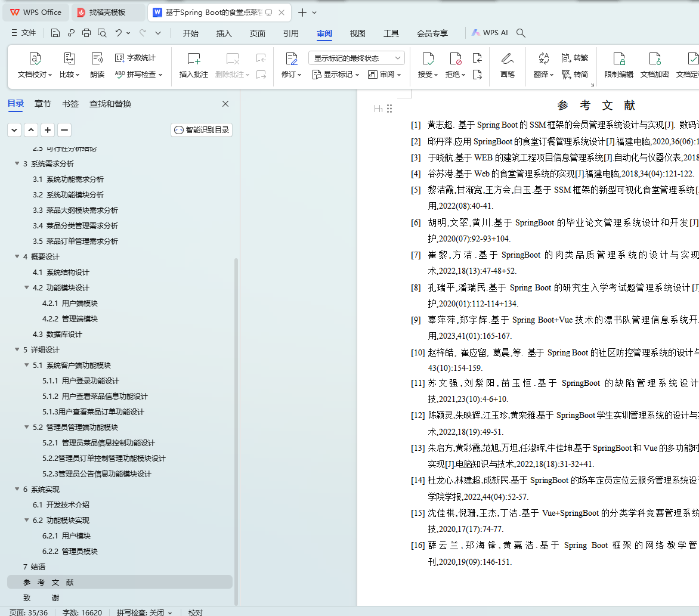Open 限制编辑 restrict editing
The image size is (699, 616).
618,65
